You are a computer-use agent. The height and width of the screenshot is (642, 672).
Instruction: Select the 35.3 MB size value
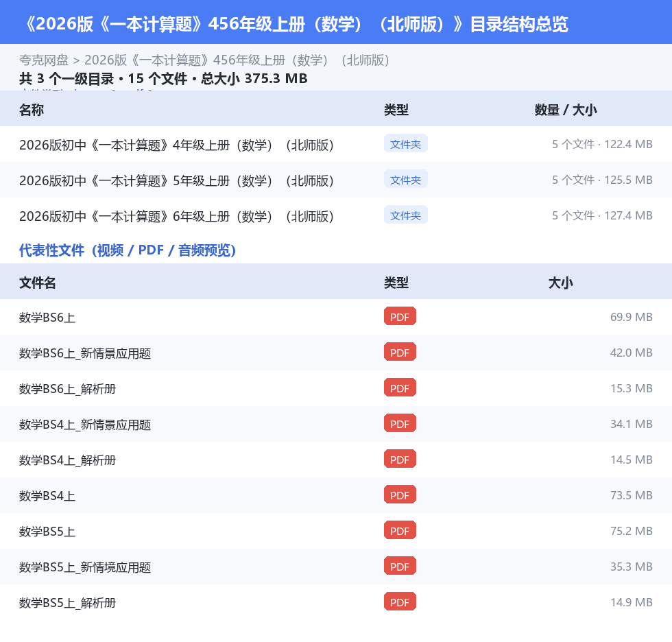tap(632, 567)
